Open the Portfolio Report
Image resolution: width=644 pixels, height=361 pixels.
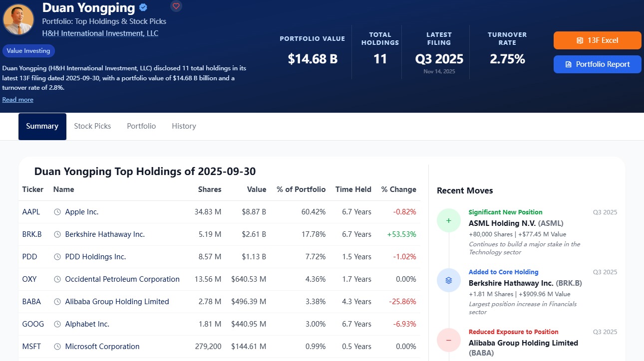[x=597, y=64]
